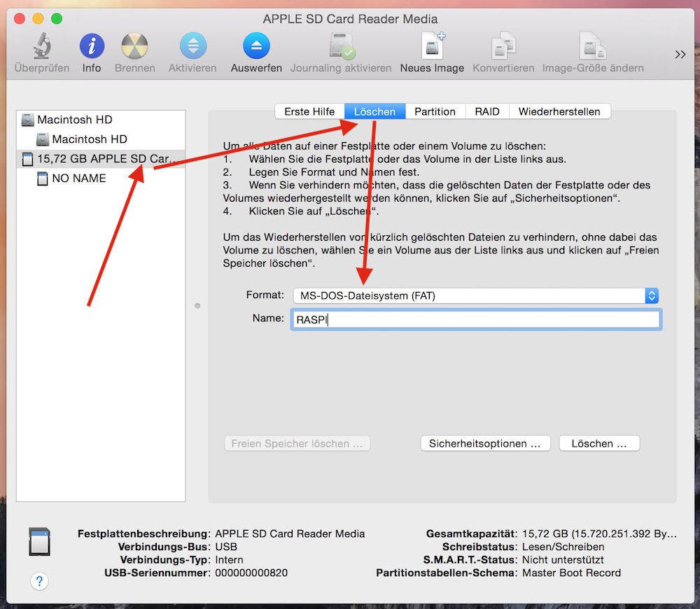Viewport: 700px width, 609px height.
Task: Click the window title APPLE SD Card Reader Media
Action: coord(350,19)
